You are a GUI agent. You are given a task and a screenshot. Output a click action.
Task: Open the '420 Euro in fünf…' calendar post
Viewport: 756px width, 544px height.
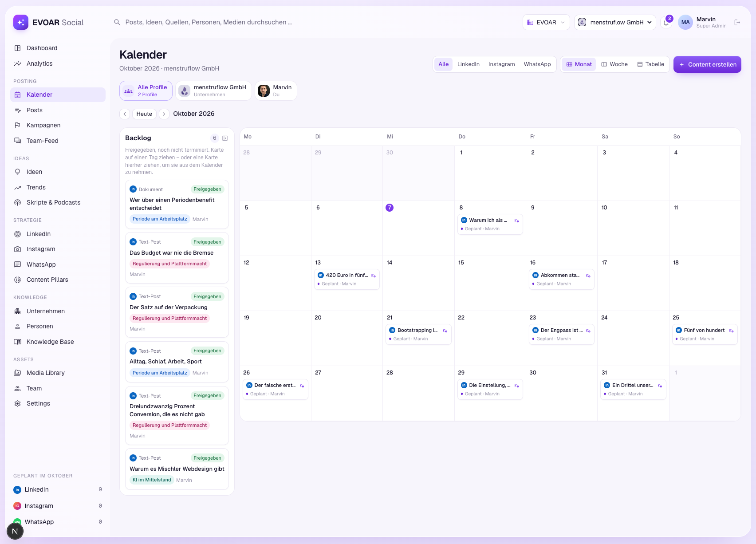pyautogui.click(x=347, y=279)
